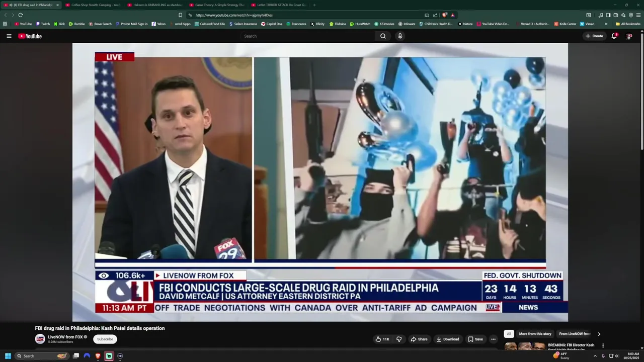The width and height of the screenshot is (644, 362).
Task: Open the Create menu button
Action: click(x=594, y=36)
